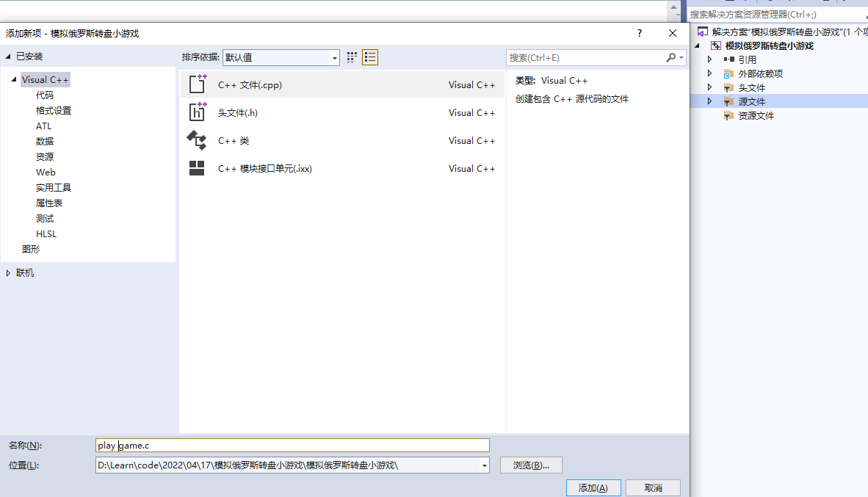Select the C++ 类 class icon
Viewport: 868px width, 497px height.
pyautogui.click(x=197, y=140)
